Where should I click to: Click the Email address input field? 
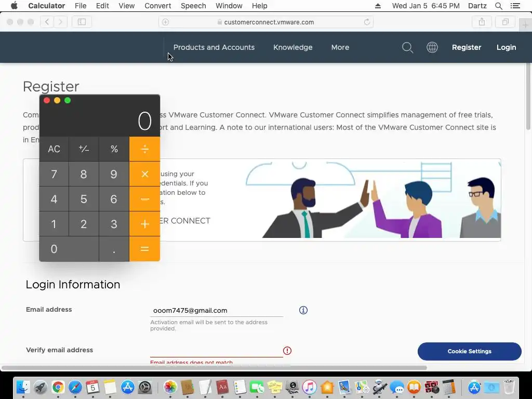217,311
